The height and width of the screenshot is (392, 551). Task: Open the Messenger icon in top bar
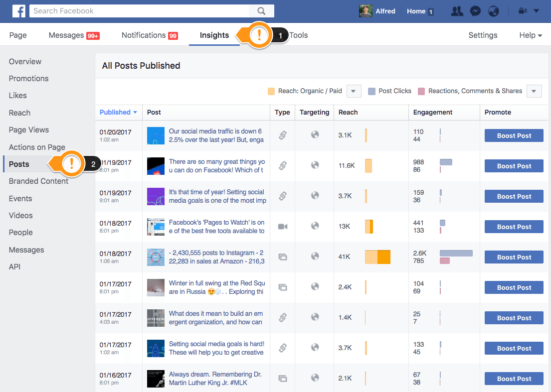point(475,10)
